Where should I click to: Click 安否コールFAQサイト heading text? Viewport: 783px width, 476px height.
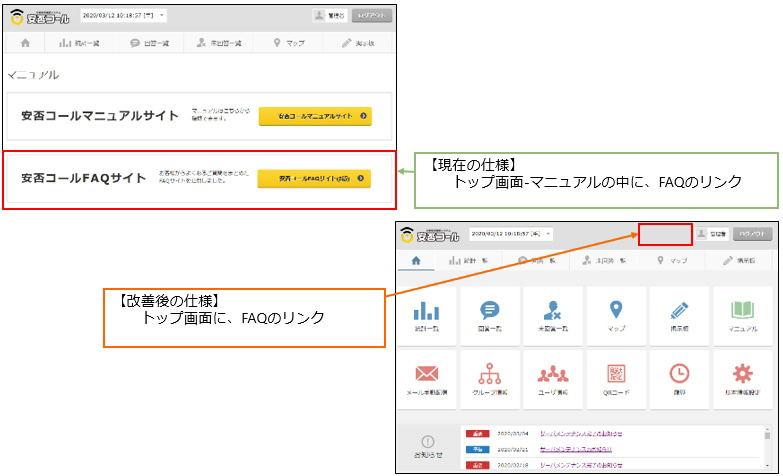pyautogui.click(x=83, y=178)
